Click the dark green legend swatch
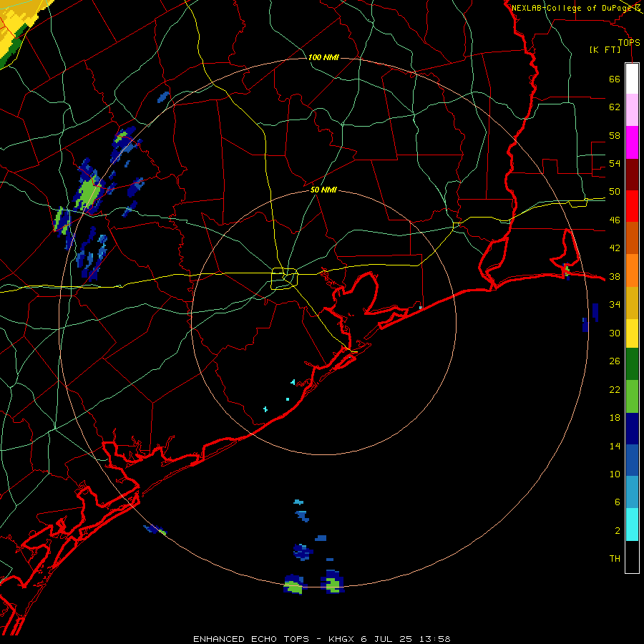This screenshot has width=644, height=644. [632, 364]
